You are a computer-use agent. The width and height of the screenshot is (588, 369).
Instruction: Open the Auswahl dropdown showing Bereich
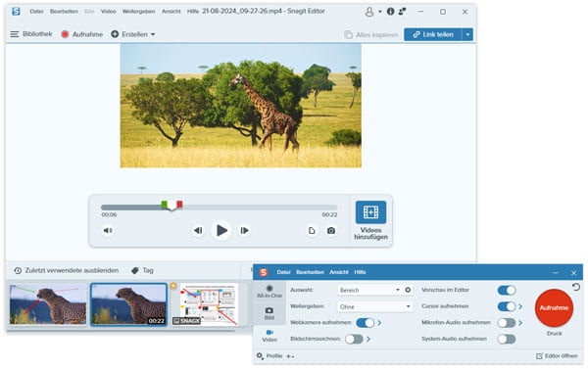(369, 290)
